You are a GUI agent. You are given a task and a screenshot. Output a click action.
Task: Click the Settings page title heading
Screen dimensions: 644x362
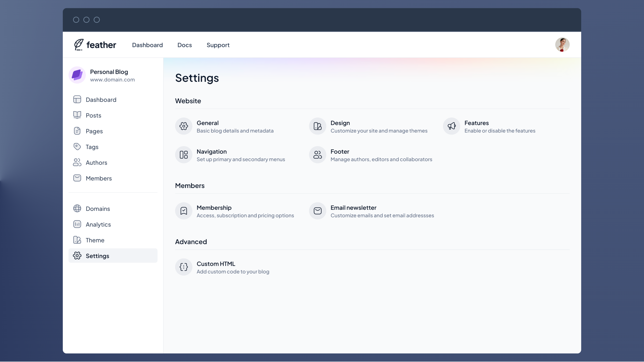197,78
